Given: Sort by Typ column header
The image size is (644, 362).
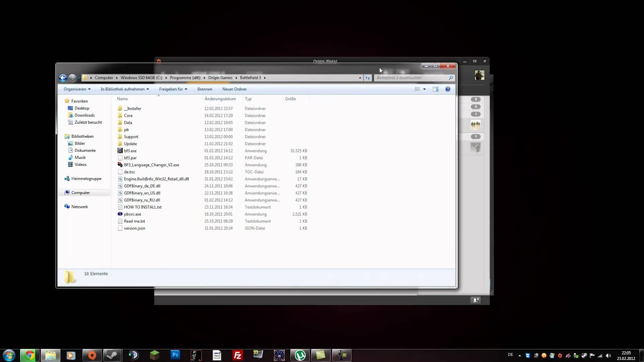Looking at the screenshot, I should (248, 99).
